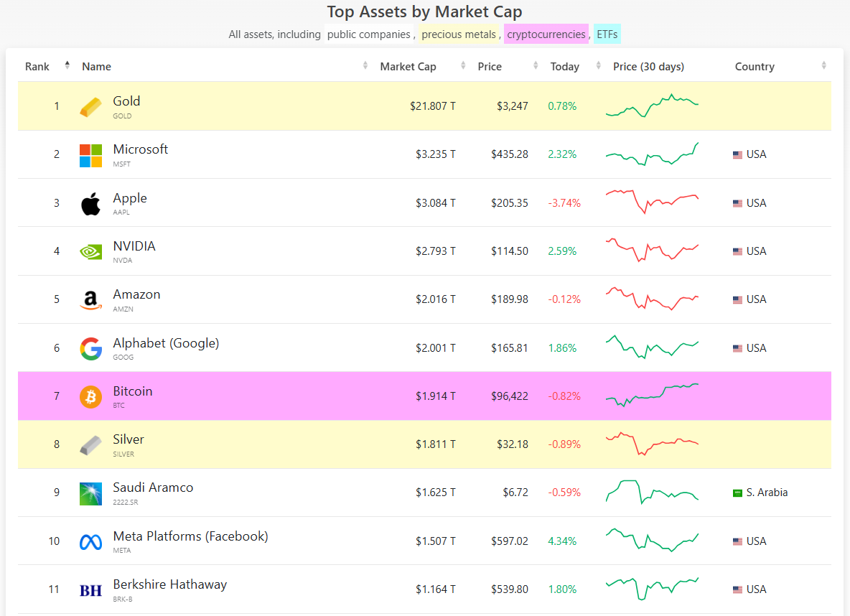Image resolution: width=850 pixels, height=616 pixels.
Task: Click the Bitcoin coin icon
Action: click(90, 397)
